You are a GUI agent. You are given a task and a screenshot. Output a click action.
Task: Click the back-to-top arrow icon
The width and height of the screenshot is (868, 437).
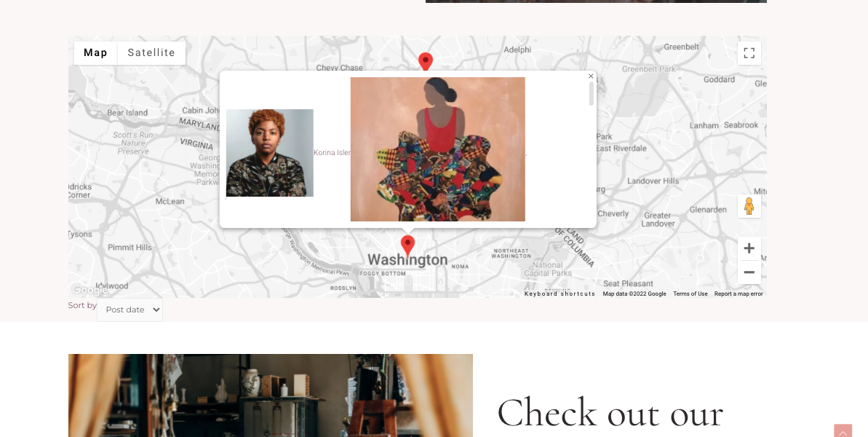(x=843, y=431)
